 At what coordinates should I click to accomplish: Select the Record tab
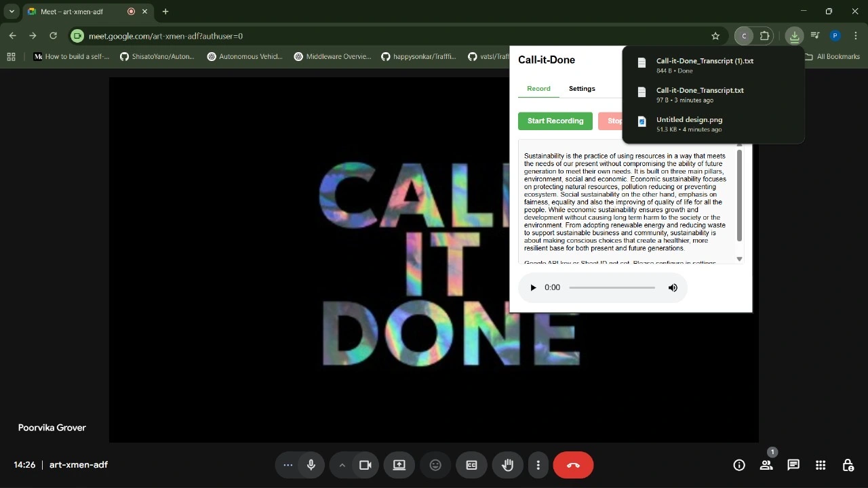point(538,89)
